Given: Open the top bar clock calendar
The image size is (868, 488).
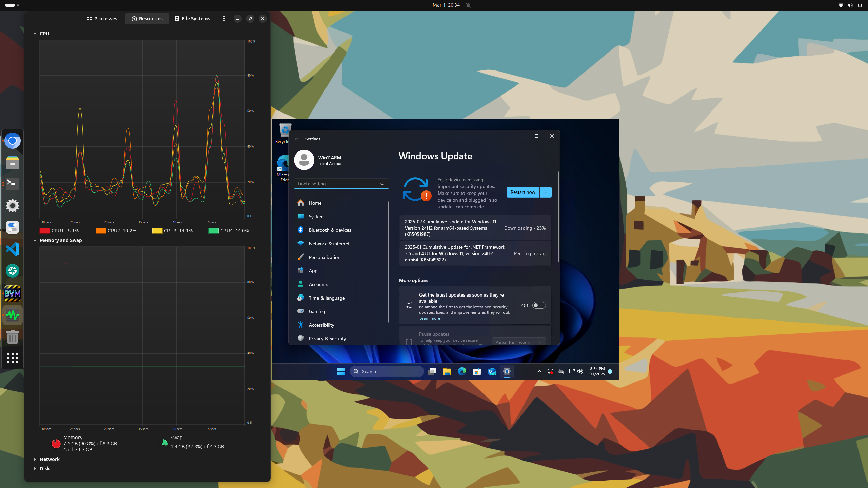Looking at the screenshot, I should click(x=446, y=5).
